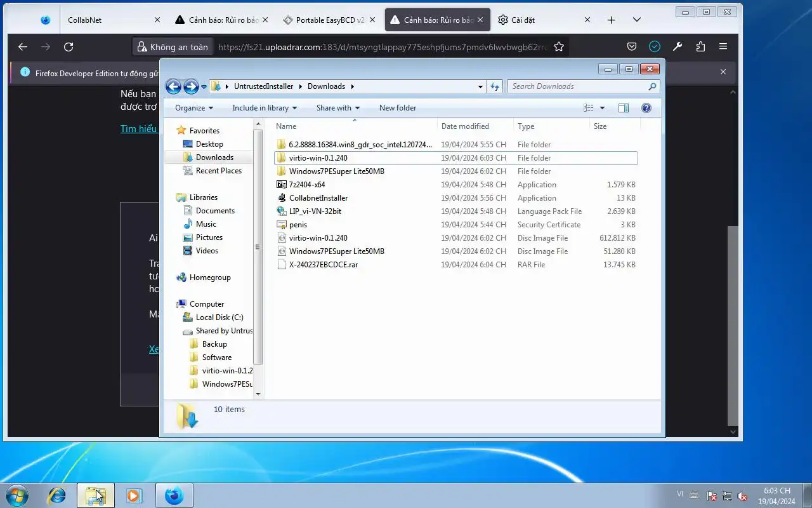
Task: Open Recent Places in the navigation pane
Action: click(218, 171)
